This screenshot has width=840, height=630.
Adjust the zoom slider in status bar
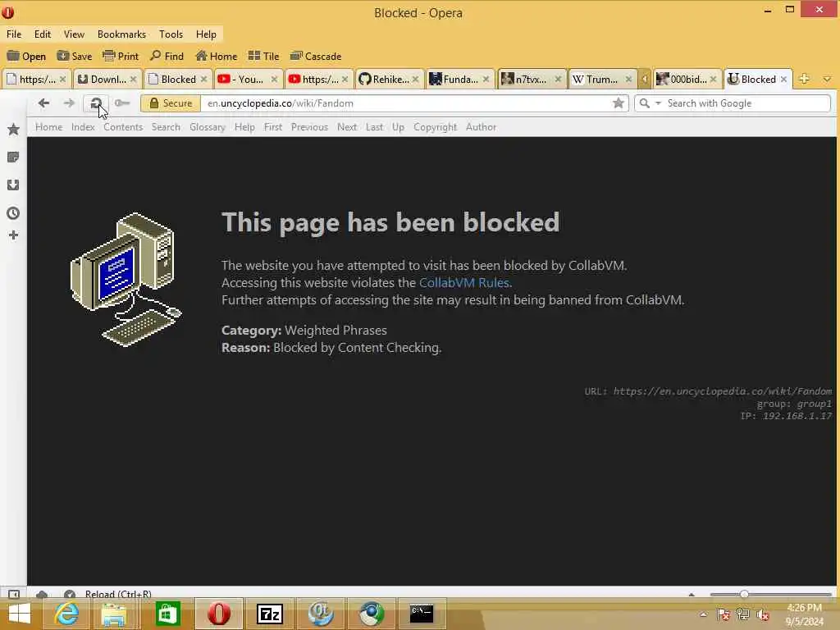click(x=743, y=594)
